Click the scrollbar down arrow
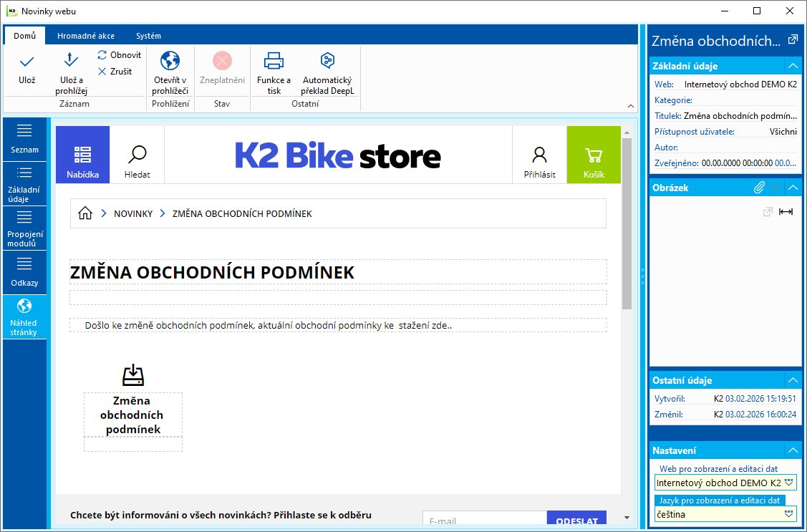This screenshot has width=807, height=532. (x=627, y=518)
